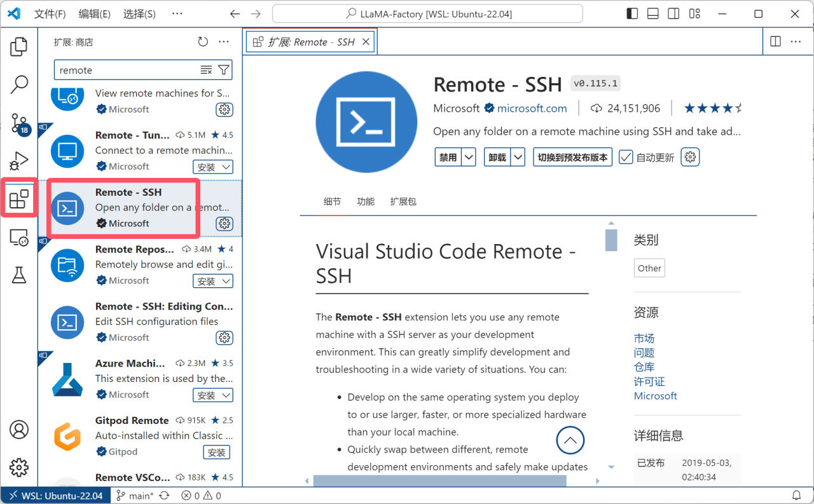
Task: Open the Manage gear in activity bar
Action: click(x=19, y=468)
